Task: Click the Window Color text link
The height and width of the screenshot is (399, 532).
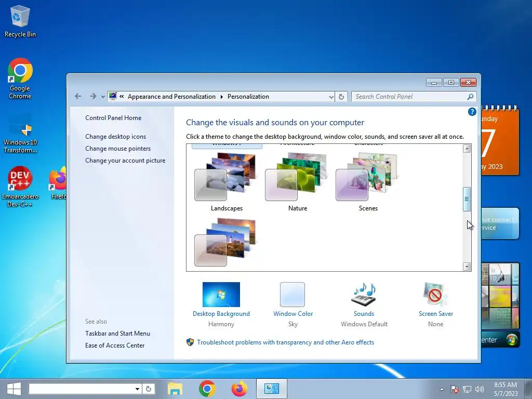Action: point(293,313)
